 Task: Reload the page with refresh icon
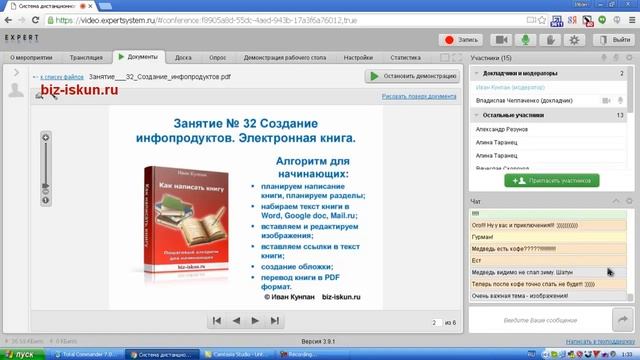[36, 20]
